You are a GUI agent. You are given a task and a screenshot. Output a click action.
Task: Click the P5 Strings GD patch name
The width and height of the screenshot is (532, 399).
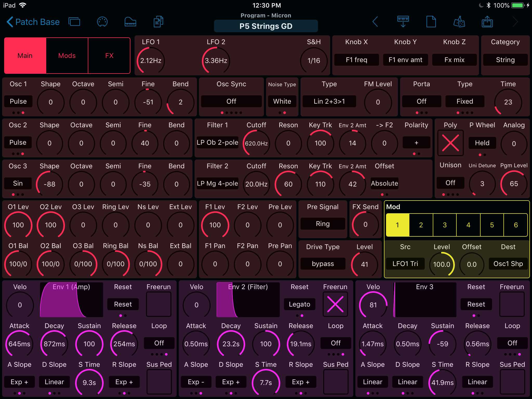pos(266,26)
